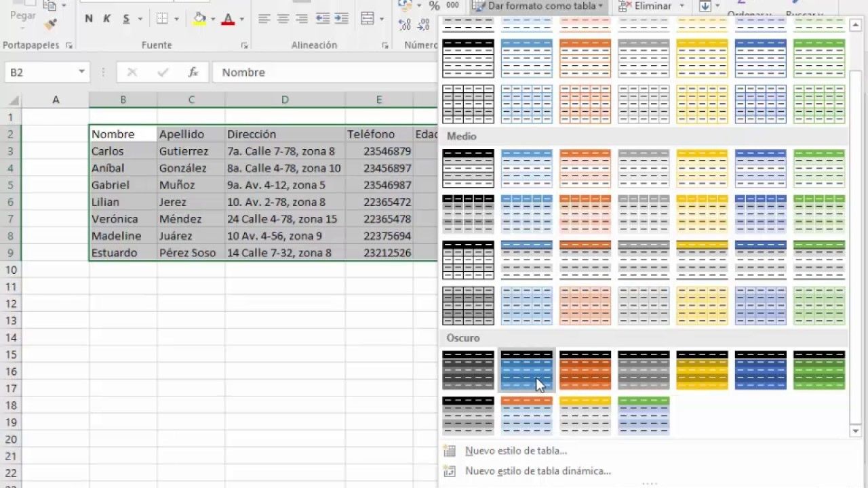This screenshot has width=868, height=488.
Task: Click the merge and center cells icon
Action: tap(368, 19)
